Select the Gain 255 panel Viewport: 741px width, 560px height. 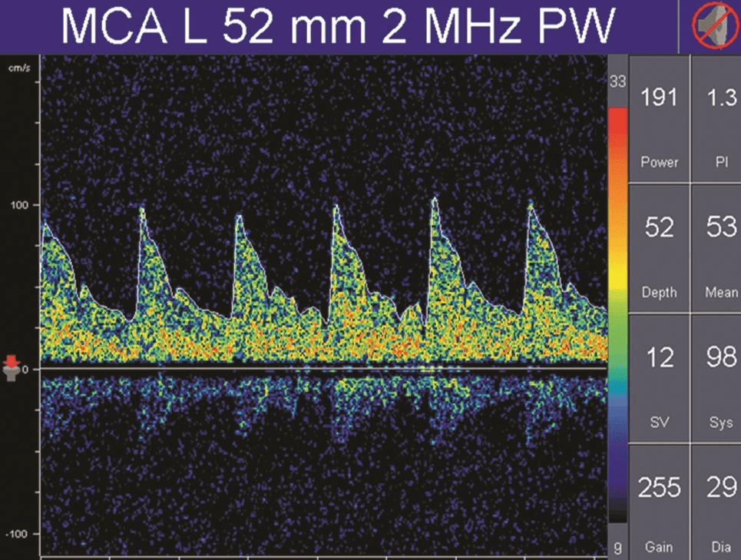click(x=659, y=503)
